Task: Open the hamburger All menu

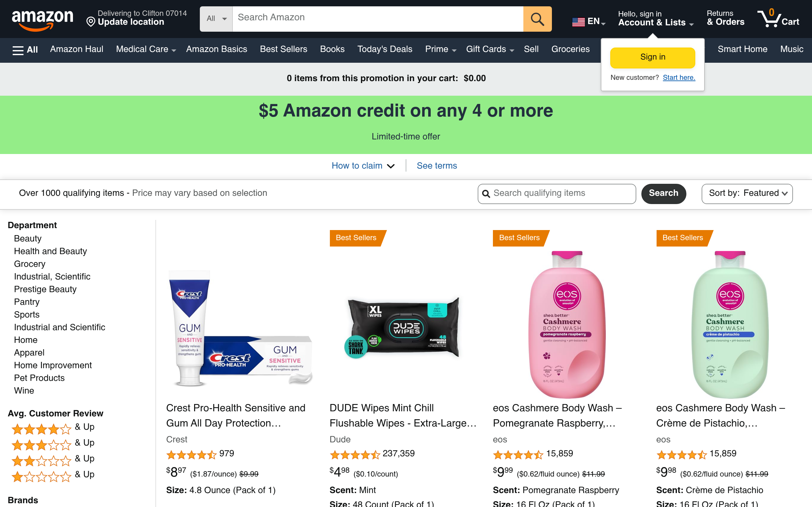Action: click(25, 50)
